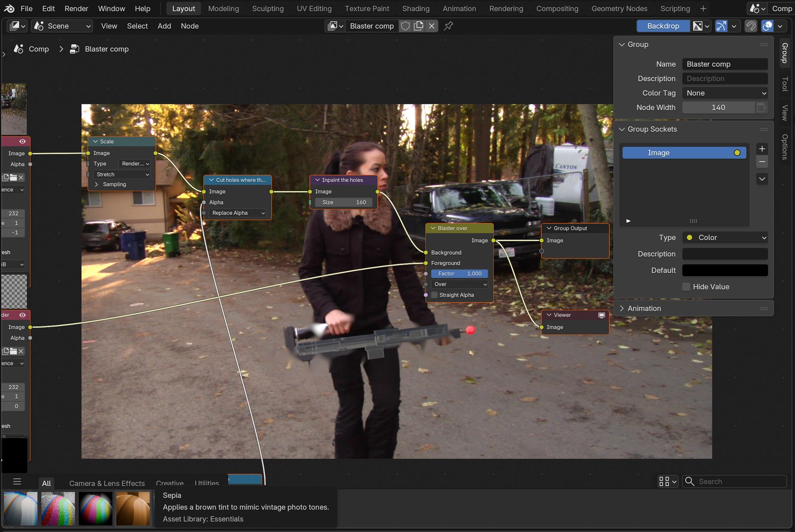Pin the node tree with the pin icon
Viewport: 795px width, 532px height.
pyautogui.click(x=449, y=26)
